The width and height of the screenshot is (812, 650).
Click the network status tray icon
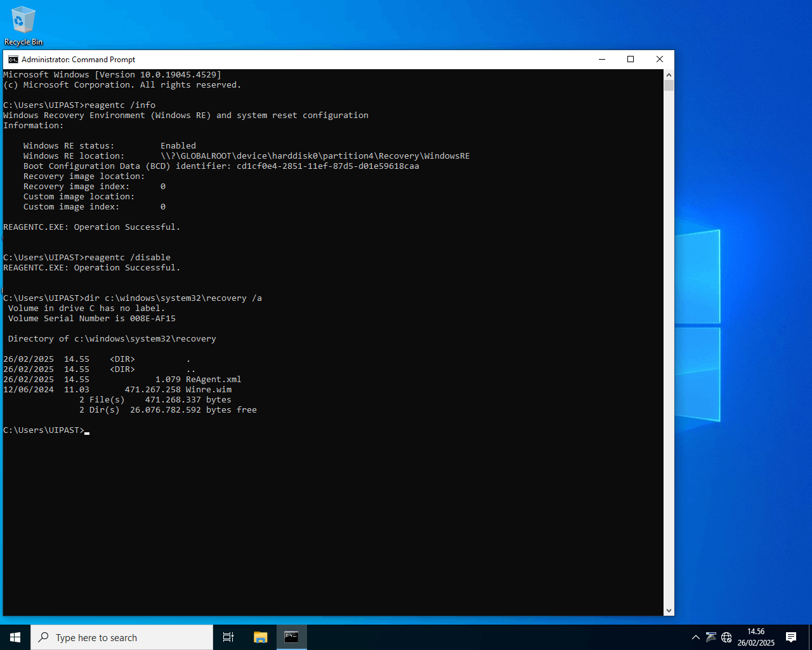tap(710, 637)
